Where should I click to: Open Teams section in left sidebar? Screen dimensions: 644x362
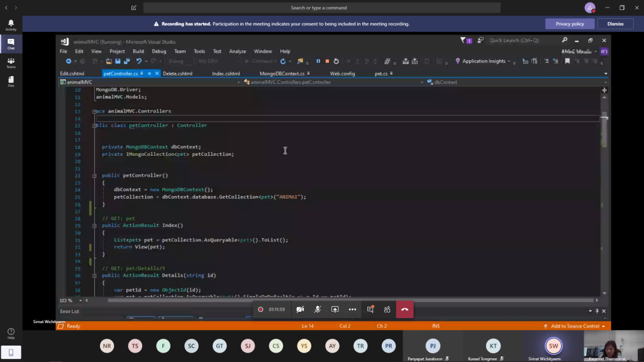point(11,63)
